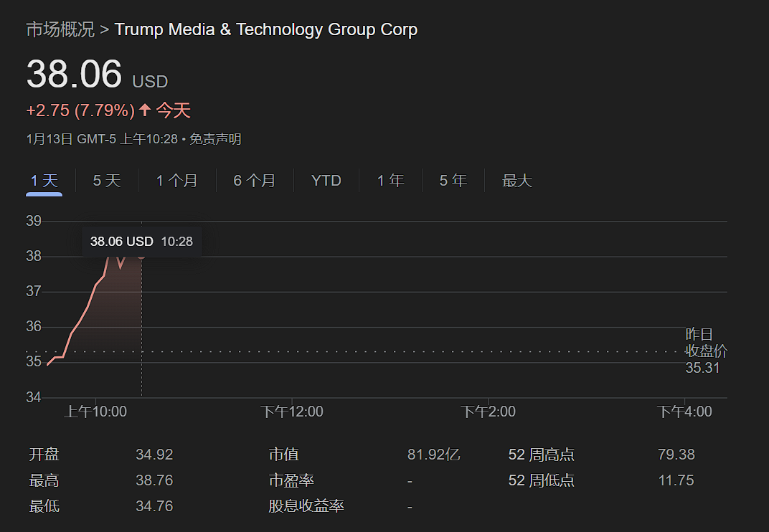Click the 市值 value 81.92亿
This screenshot has height=532, width=769.
433,454
